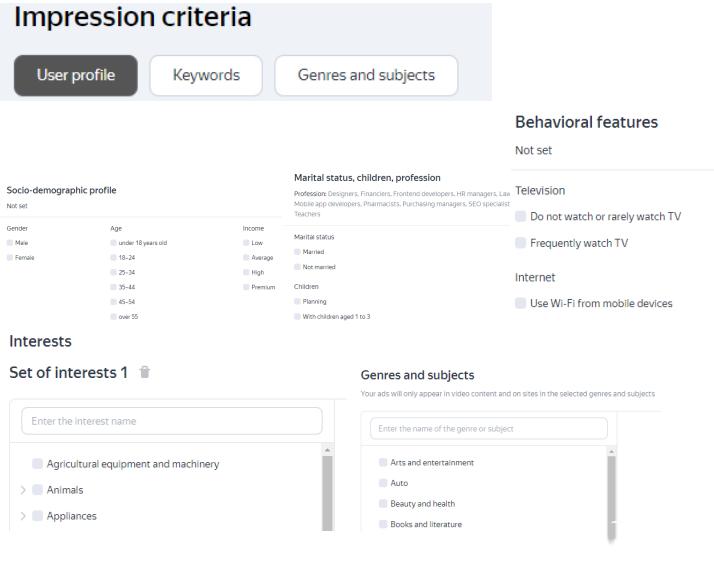Delete Set of interests 1 with trash icon
714x565 pixels.
tap(146, 373)
